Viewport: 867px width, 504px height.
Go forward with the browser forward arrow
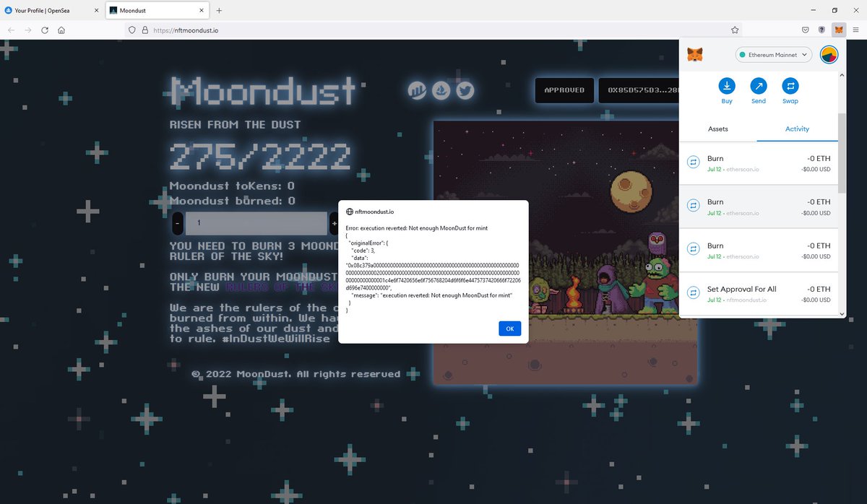coord(27,30)
